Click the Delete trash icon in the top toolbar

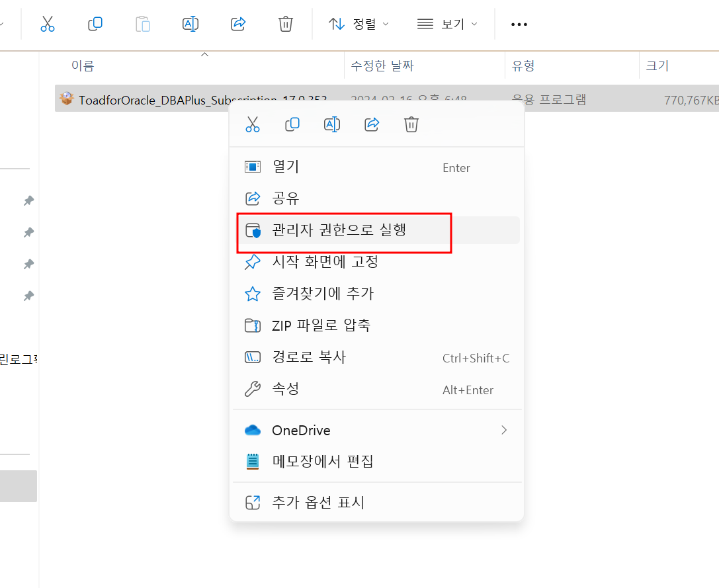[285, 24]
